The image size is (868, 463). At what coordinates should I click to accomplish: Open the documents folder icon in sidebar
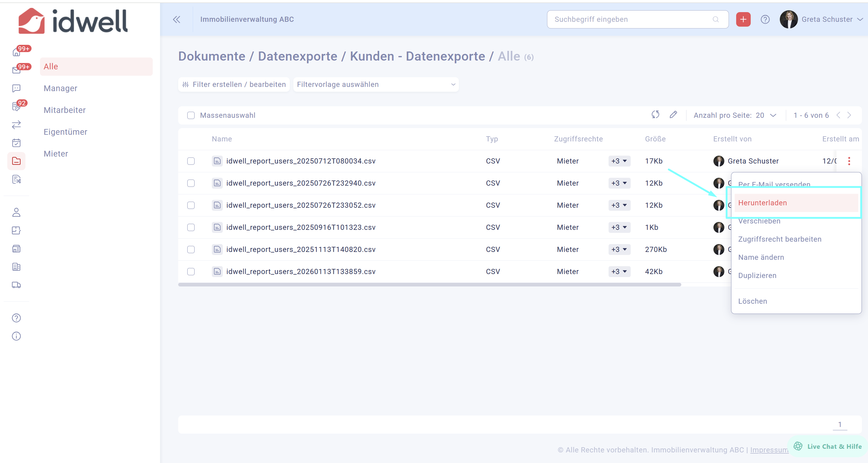point(16,161)
